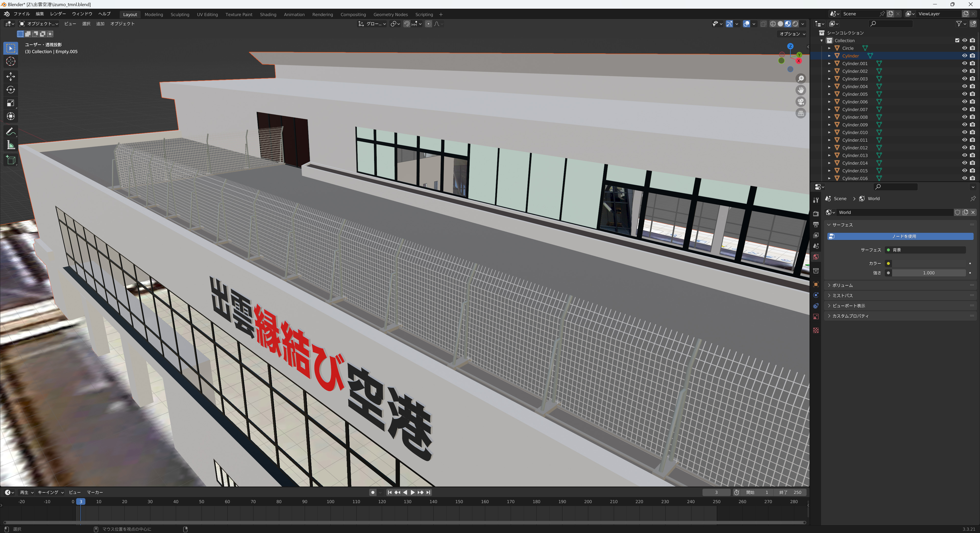Open the ファイル menu
Viewport: 980px width, 533px height.
(x=22, y=14)
